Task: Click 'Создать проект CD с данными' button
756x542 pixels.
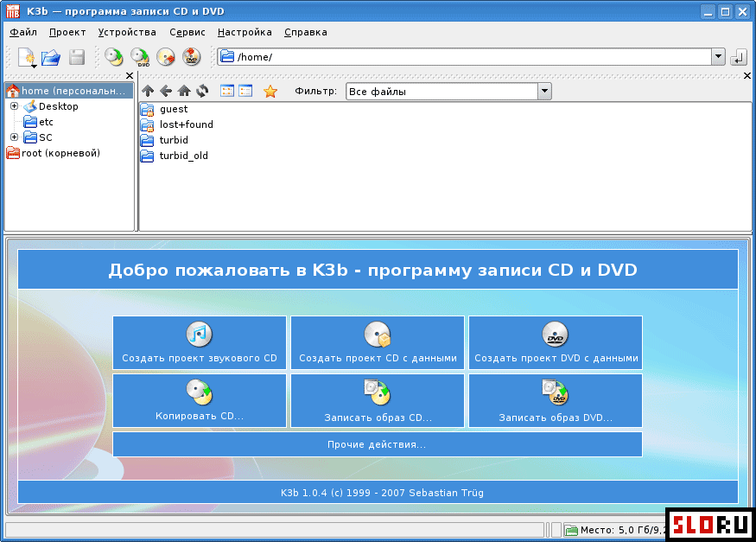Action: (x=378, y=343)
